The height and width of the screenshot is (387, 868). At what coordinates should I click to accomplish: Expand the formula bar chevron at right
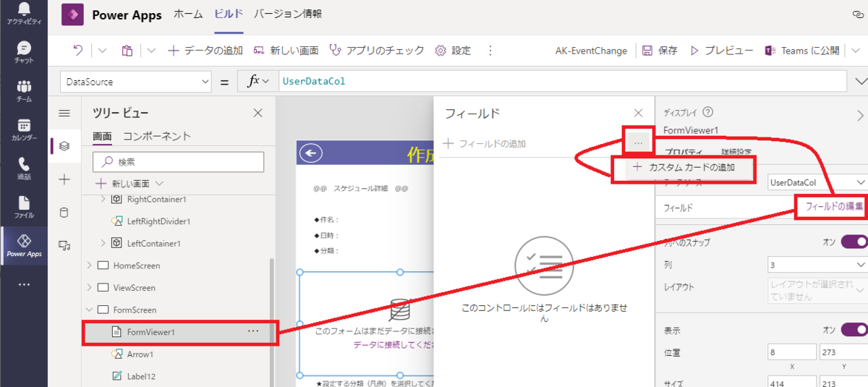point(860,82)
